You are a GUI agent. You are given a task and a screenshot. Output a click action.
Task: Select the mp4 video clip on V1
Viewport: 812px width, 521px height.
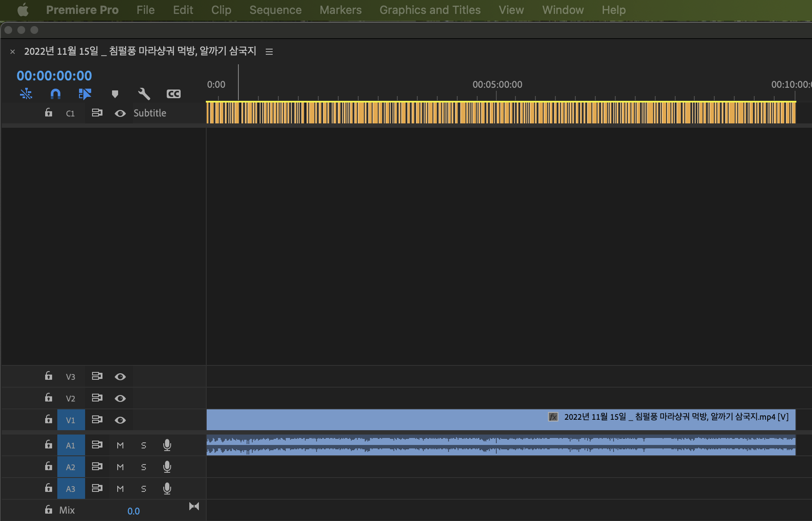coord(501,420)
